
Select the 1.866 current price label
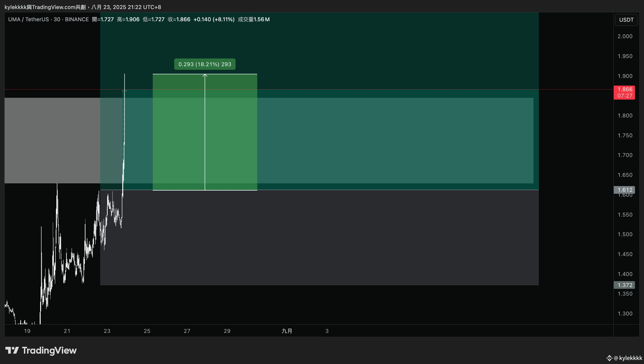click(x=624, y=92)
